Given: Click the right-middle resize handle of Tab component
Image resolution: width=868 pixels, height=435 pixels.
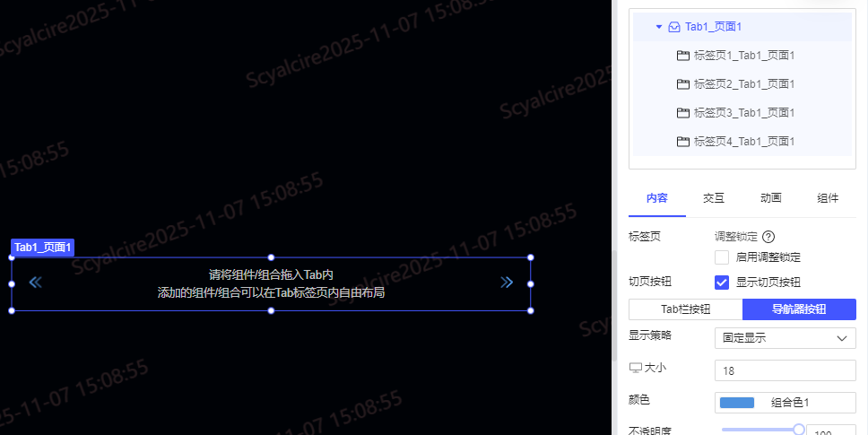Looking at the screenshot, I should click(531, 284).
